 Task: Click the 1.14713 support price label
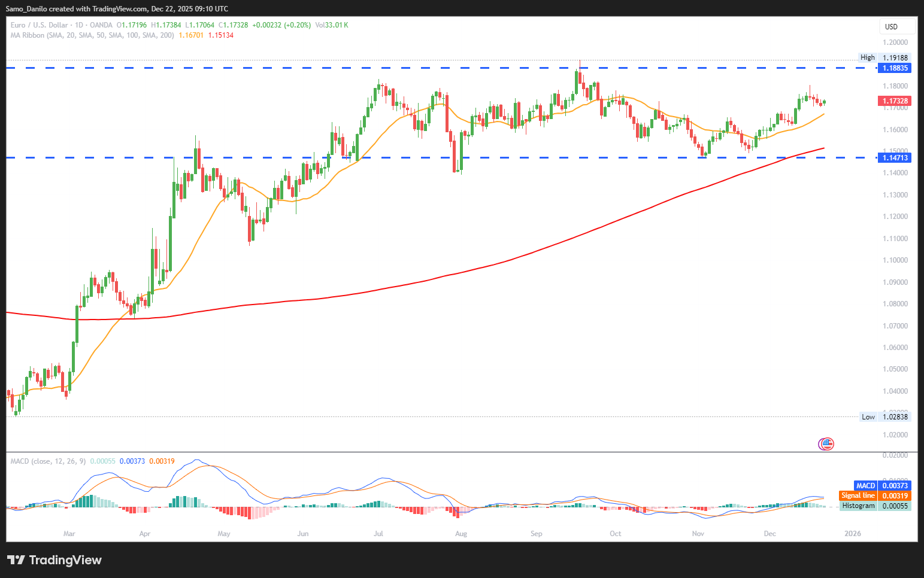coord(894,158)
